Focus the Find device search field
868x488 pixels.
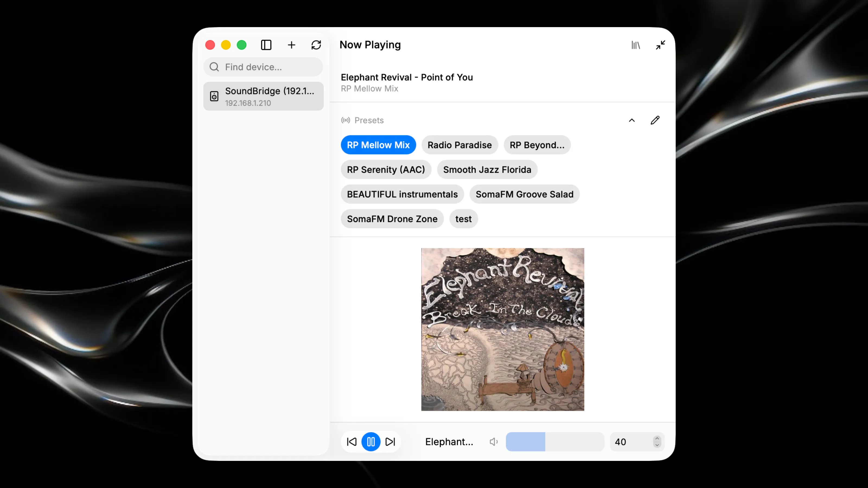(263, 67)
